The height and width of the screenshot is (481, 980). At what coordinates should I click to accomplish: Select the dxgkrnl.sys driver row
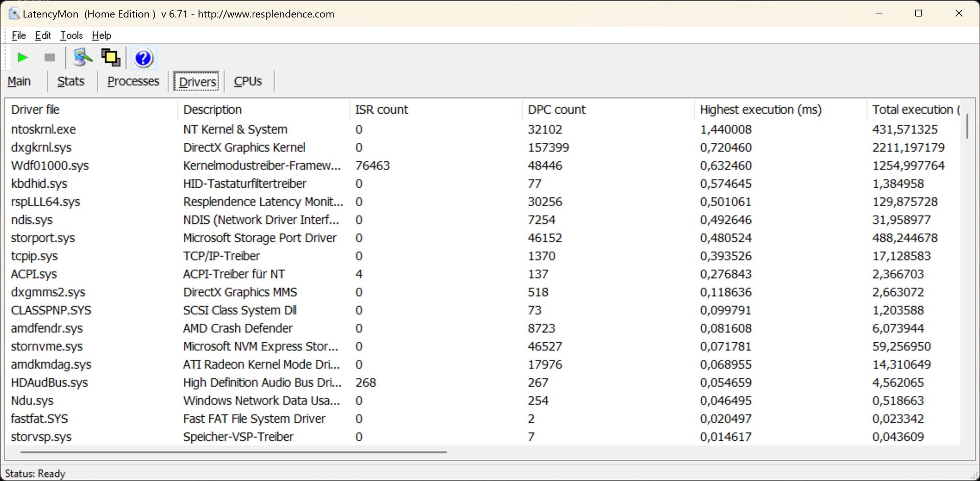coord(41,148)
